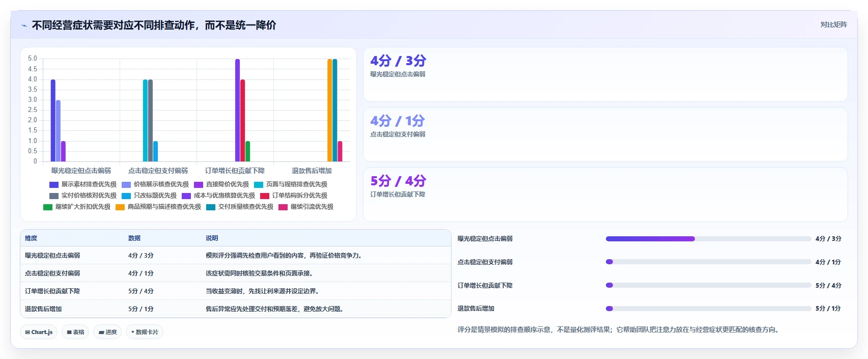This screenshot has width=868, height=359.
Task: Click x-axis label 曝光稳定但点击偏弱 in chart
Action: [81, 171]
